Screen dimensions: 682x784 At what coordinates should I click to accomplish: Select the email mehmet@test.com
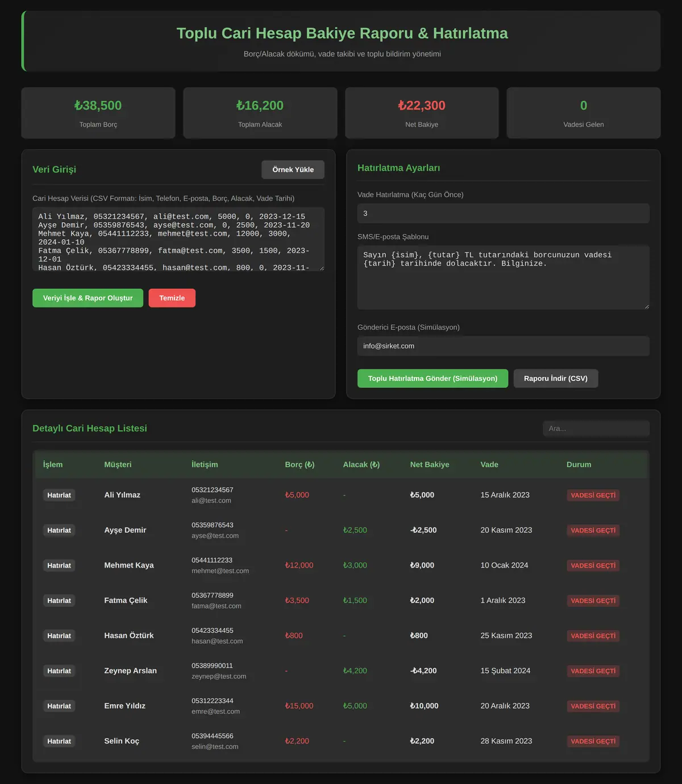click(220, 571)
